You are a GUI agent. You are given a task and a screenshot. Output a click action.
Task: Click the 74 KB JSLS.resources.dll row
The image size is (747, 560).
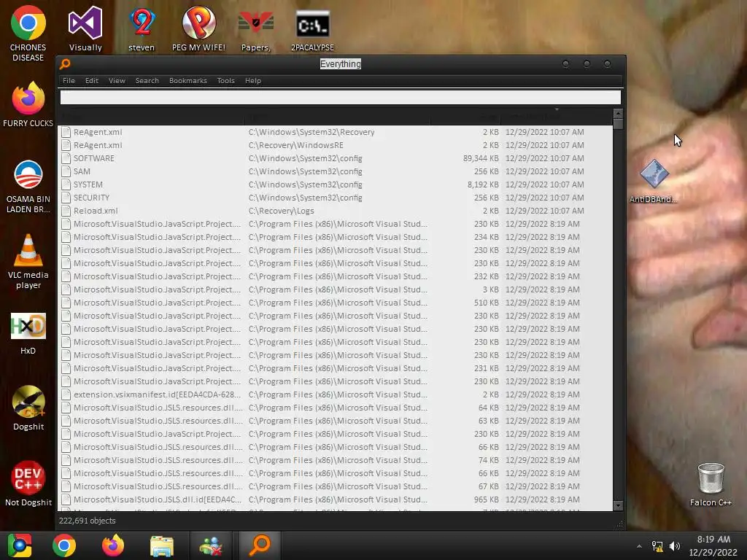335,460
